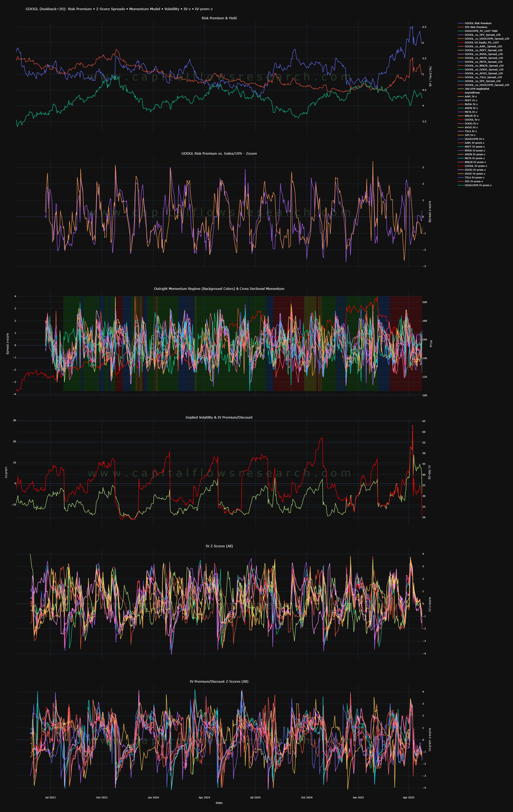Toggle GOOG IV-prem-z legend entry
This screenshot has width=513, height=812.
point(472,170)
